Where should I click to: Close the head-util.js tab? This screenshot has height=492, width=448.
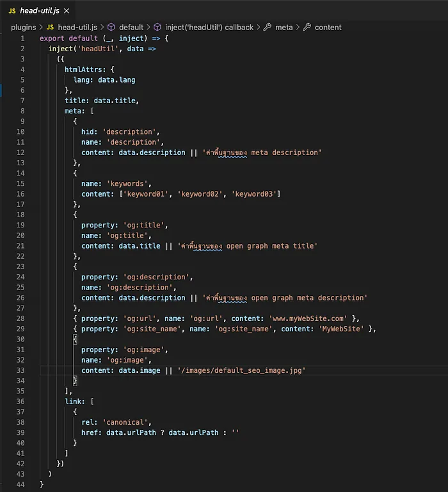(x=67, y=11)
